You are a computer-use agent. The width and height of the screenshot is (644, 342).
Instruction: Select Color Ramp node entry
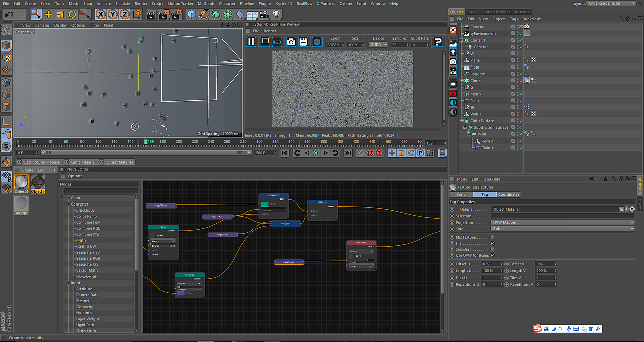[87, 216]
